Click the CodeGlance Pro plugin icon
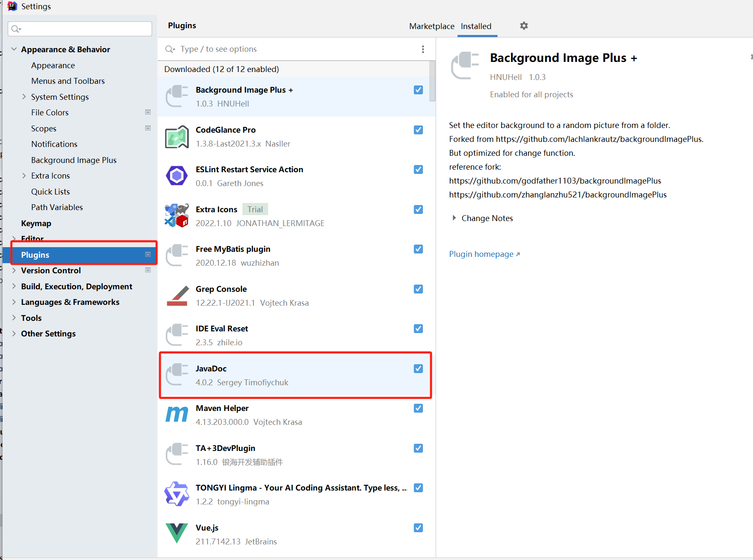 177,137
